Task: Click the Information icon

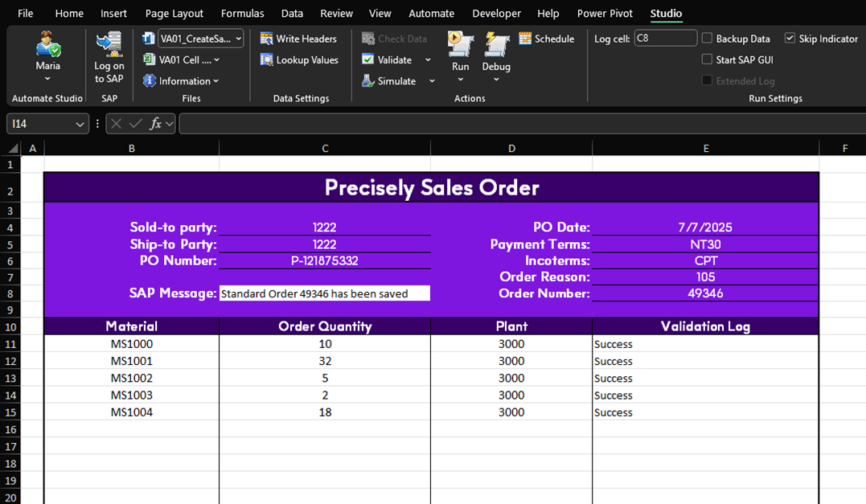Action: tap(149, 80)
